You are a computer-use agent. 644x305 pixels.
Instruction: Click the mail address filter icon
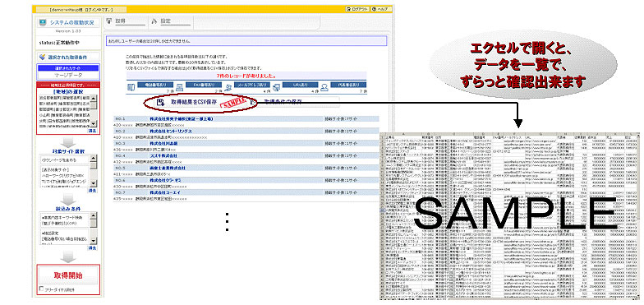[x=228, y=87]
